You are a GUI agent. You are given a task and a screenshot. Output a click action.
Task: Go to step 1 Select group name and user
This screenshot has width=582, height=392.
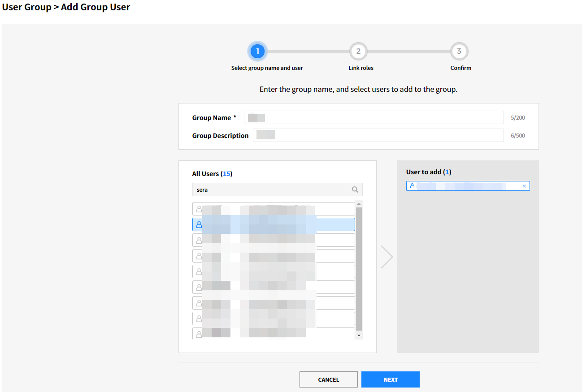coord(257,52)
